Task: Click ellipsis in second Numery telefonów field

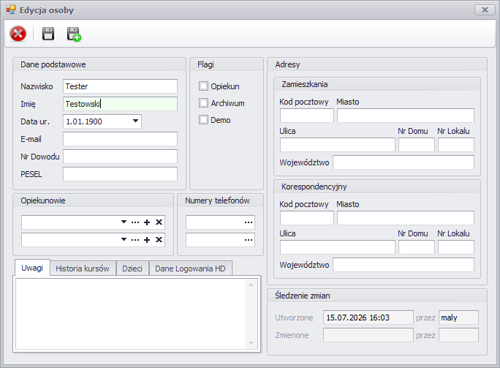Action: pos(248,240)
